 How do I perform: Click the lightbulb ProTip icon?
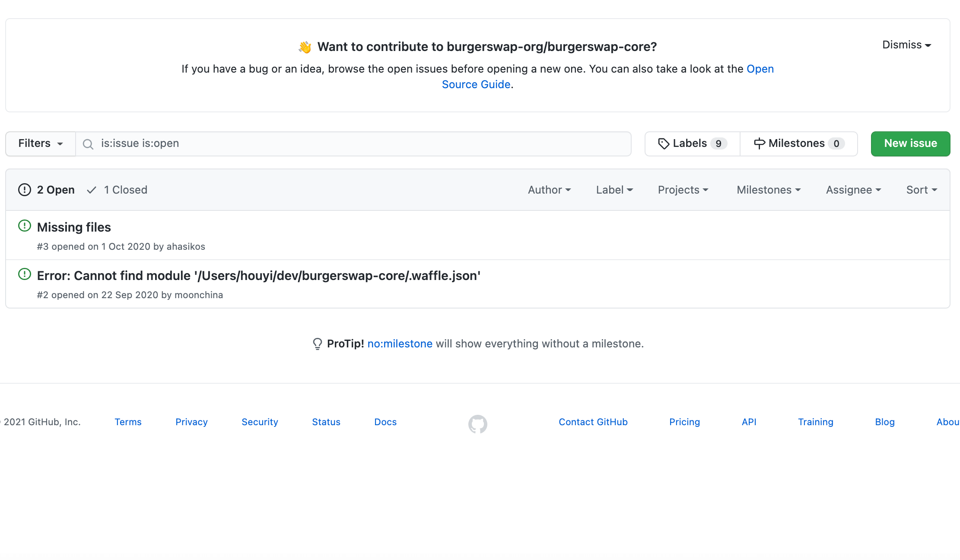(317, 344)
